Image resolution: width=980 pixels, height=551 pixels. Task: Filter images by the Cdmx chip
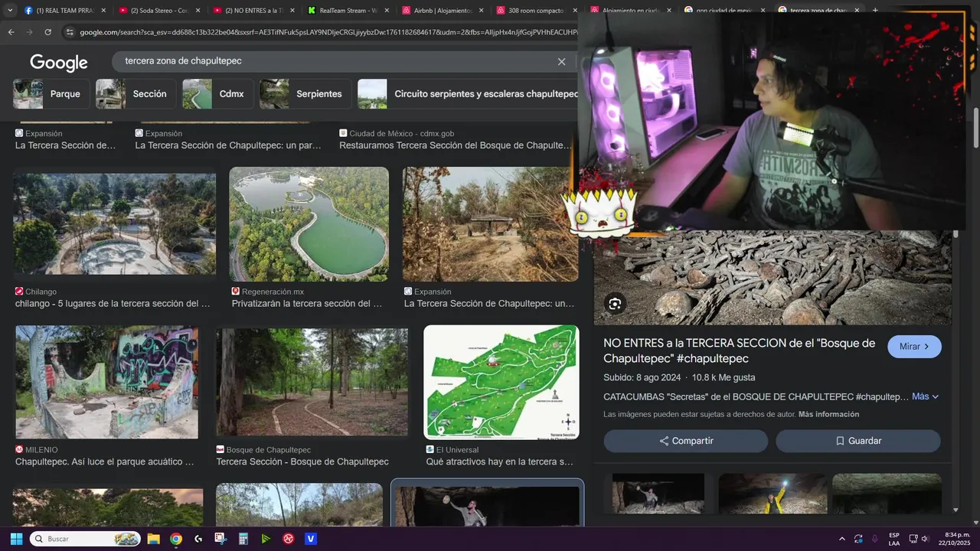[x=218, y=94]
